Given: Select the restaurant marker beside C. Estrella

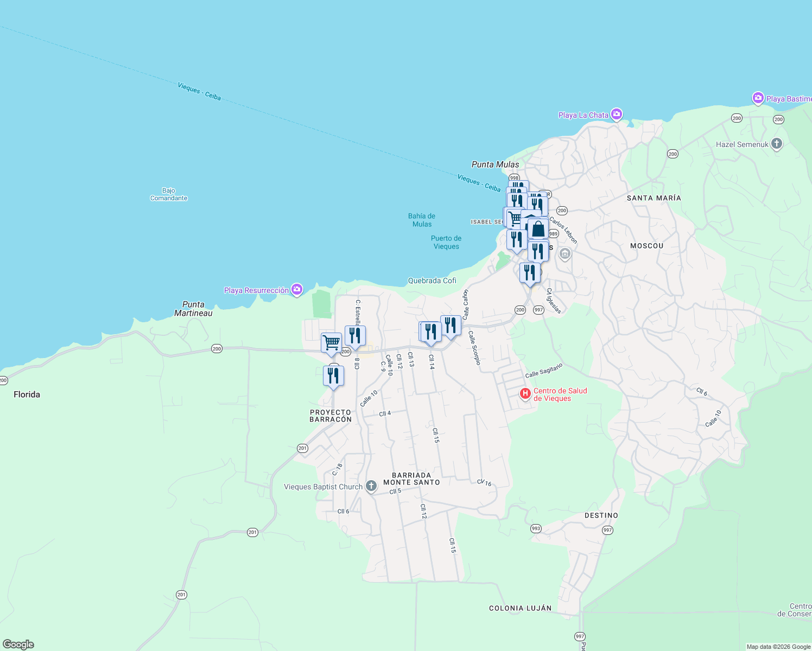Looking at the screenshot, I should tap(355, 336).
